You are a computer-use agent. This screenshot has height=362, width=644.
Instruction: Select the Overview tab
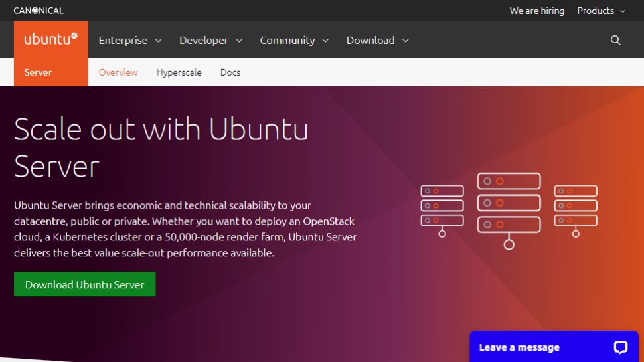[118, 72]
